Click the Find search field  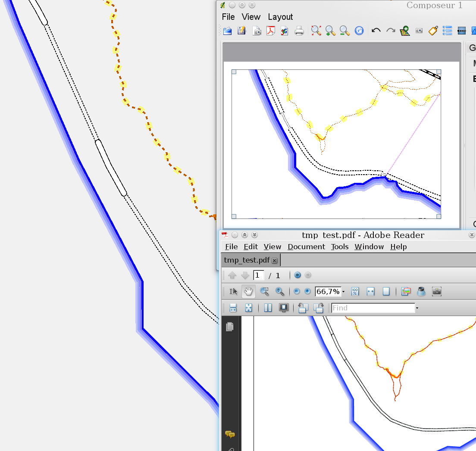373,308
